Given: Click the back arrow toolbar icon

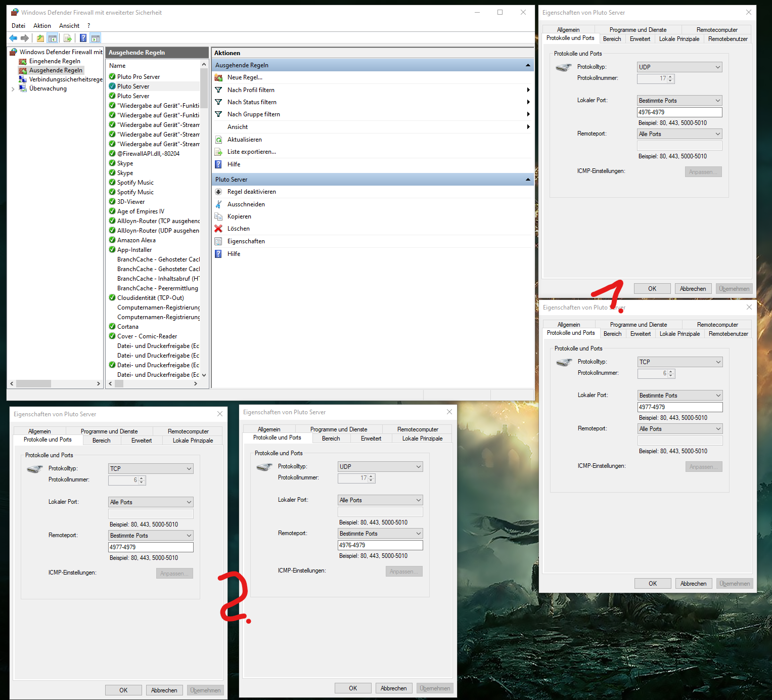Looking at the screenshot, I should 13,38.
